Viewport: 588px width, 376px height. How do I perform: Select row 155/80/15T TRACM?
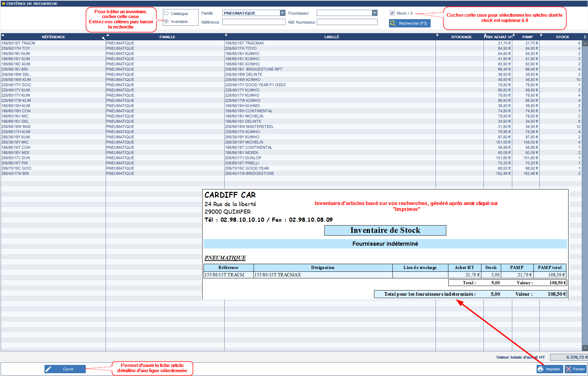coord(291,43)
